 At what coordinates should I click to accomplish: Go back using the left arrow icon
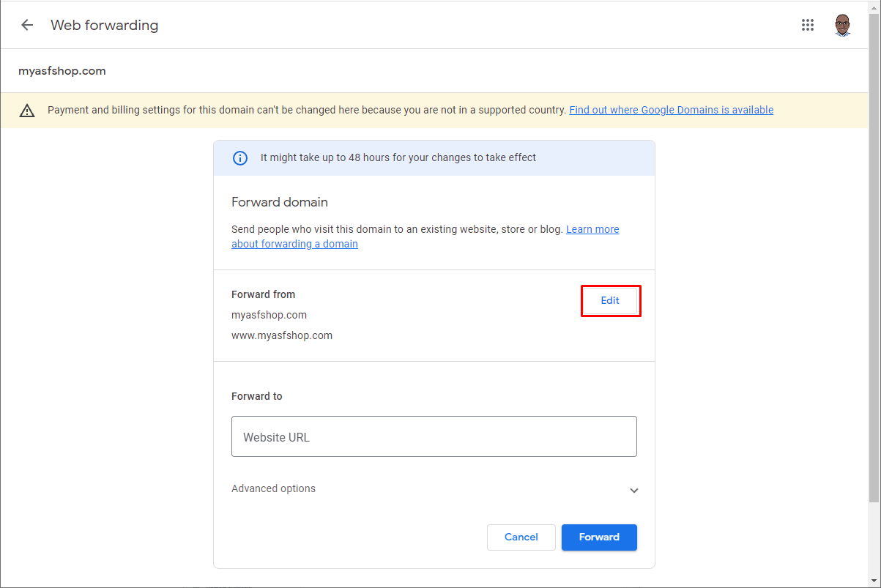pyautogui.click(x=27, y=25)
